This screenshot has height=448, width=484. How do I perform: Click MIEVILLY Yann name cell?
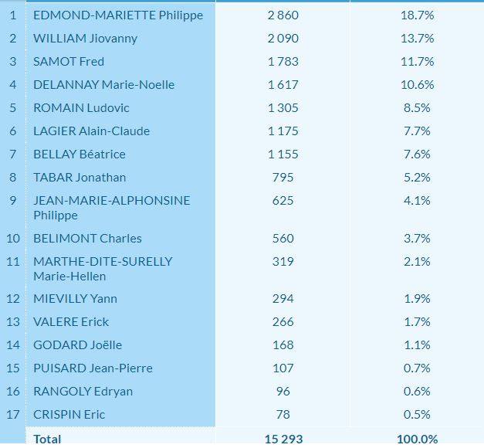point(75,298)
